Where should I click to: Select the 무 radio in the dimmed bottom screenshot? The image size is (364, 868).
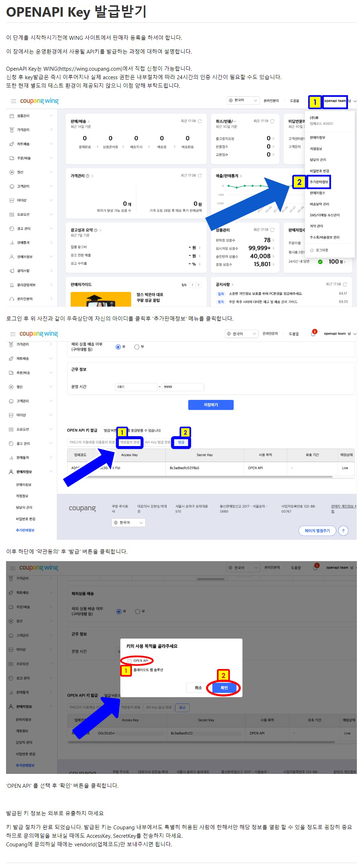(x=137, y=612)
